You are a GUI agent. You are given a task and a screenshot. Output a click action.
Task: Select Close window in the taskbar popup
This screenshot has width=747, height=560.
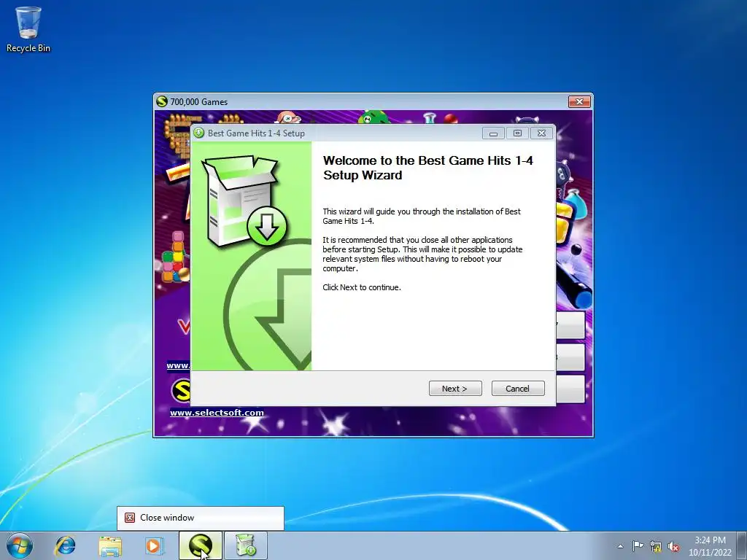(x=201, y=518)
